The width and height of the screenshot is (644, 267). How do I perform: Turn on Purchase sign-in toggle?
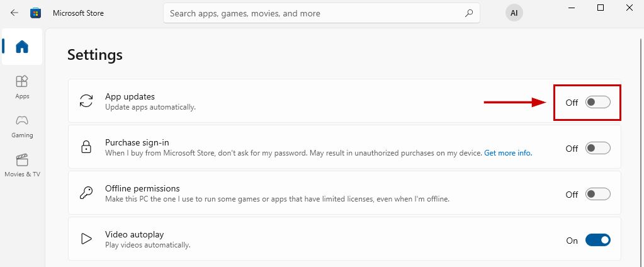tap(597, 148)
